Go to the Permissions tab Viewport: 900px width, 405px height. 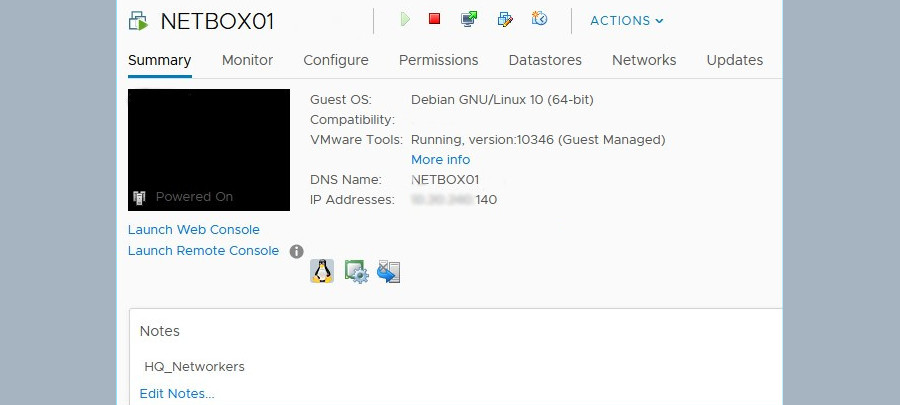(x=438, y=60)
